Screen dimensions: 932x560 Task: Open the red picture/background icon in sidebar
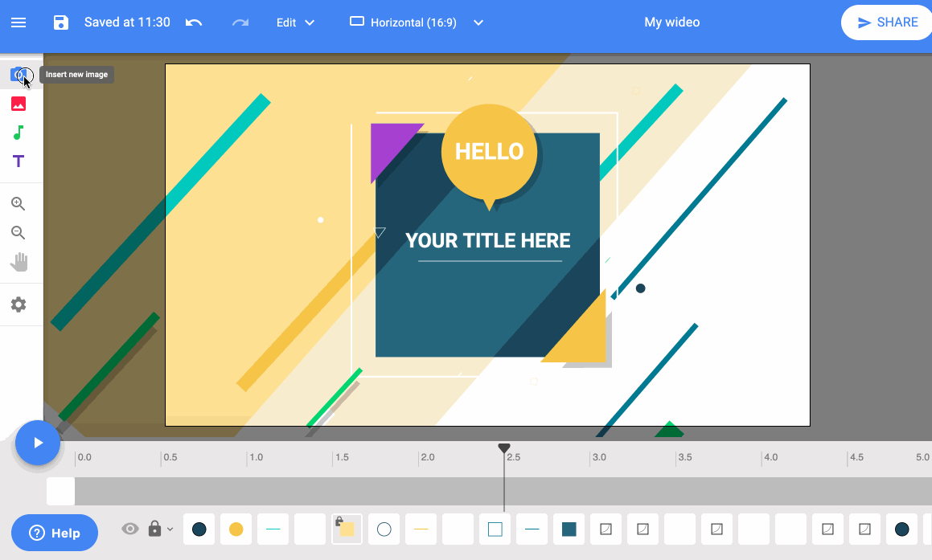(x=18, y=104)
